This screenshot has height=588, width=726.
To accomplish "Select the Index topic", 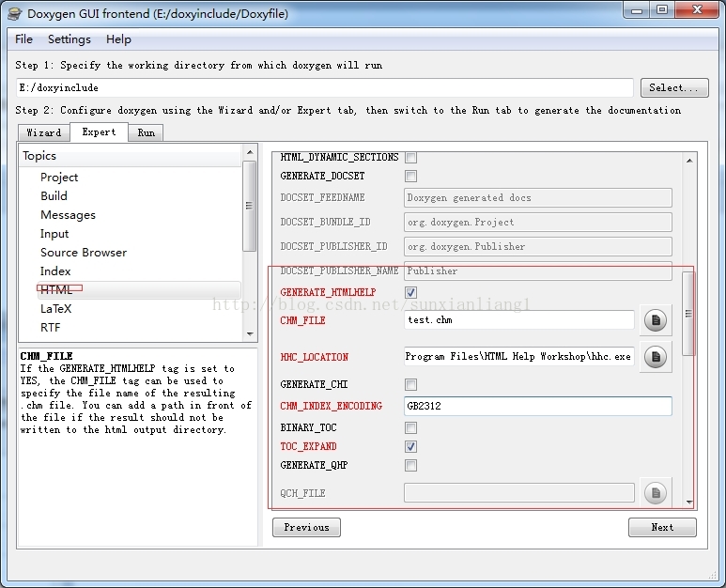I will point(55,271).
